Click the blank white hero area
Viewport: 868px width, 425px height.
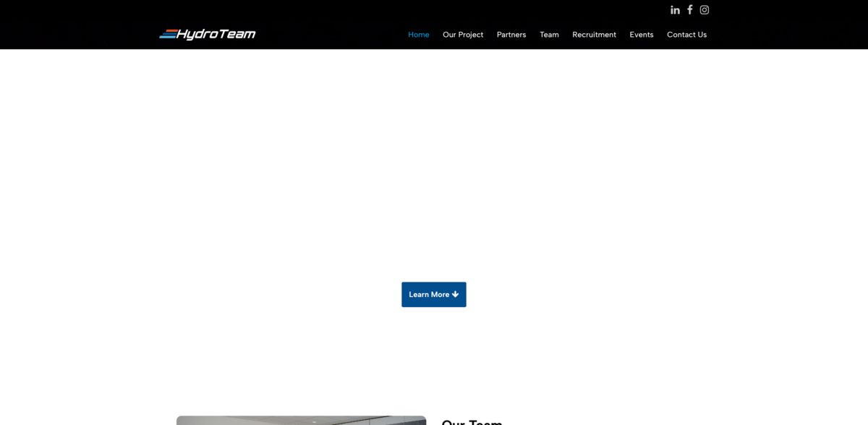pos(434,167)
